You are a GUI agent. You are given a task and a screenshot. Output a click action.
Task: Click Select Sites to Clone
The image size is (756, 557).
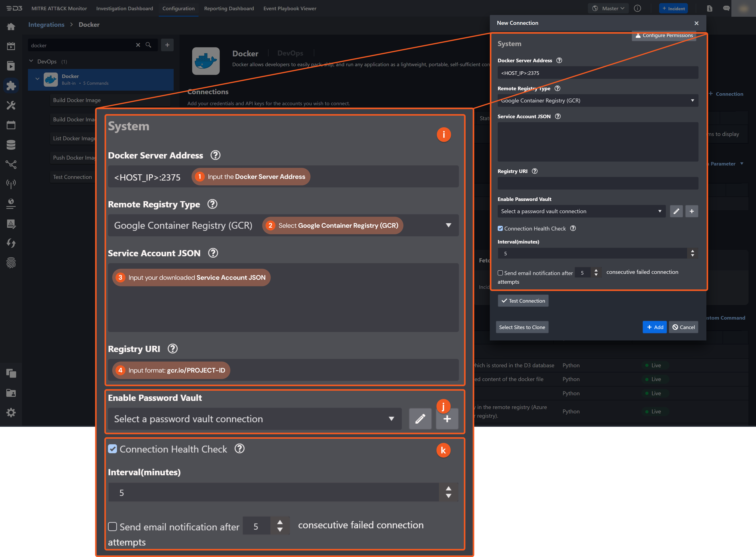tap(522, 327)
